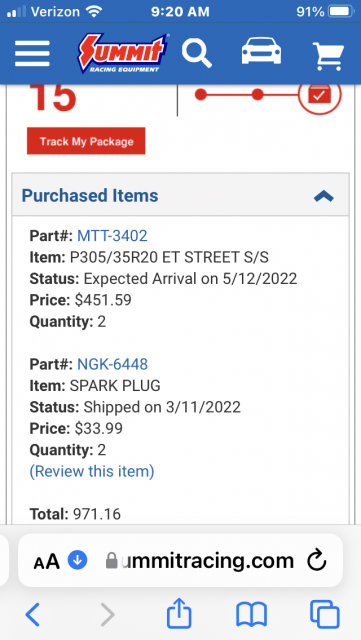Show open Safari tabs
This screenshot has height=640, width=361.
pos(325,614)
